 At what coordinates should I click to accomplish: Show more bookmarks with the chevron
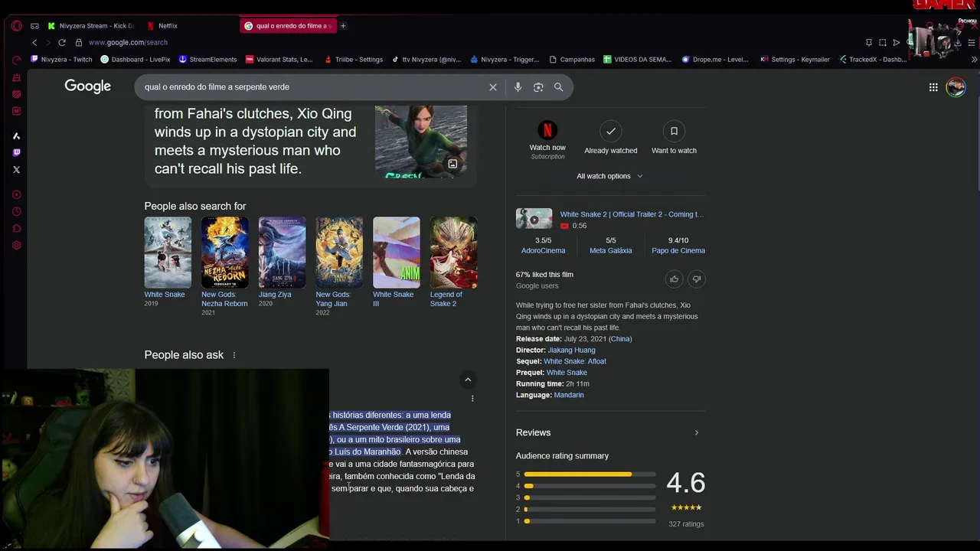point(975,60)
